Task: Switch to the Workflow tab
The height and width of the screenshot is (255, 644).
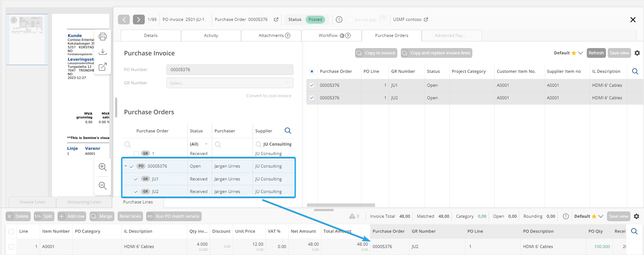Action: click(x=328, y=36)
